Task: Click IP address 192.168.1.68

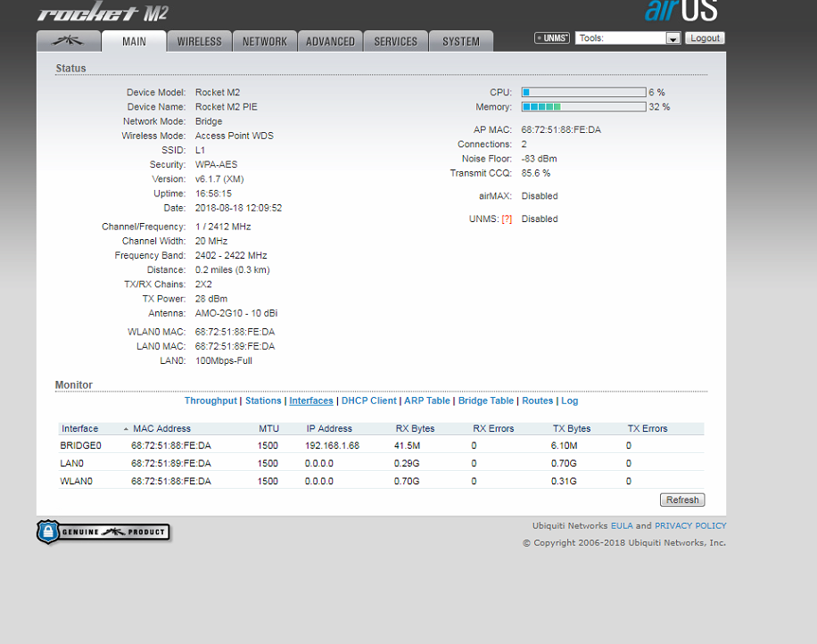Action: 332,445
